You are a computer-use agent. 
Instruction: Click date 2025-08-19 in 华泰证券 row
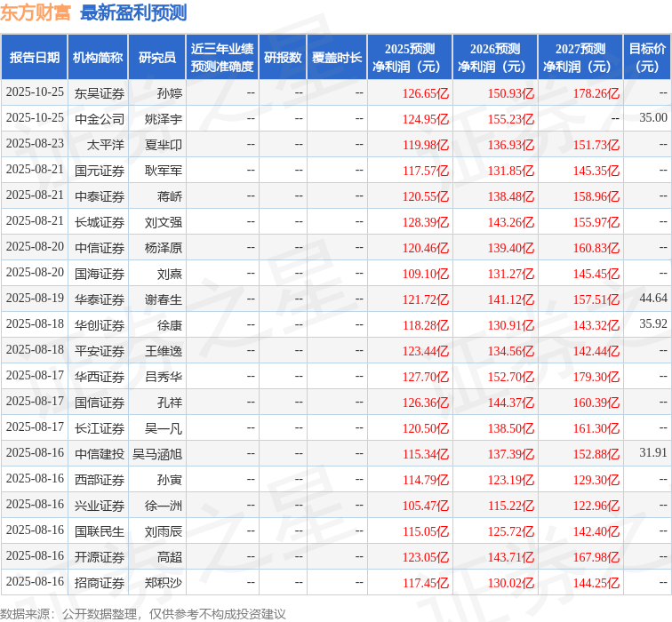(35, 298)
